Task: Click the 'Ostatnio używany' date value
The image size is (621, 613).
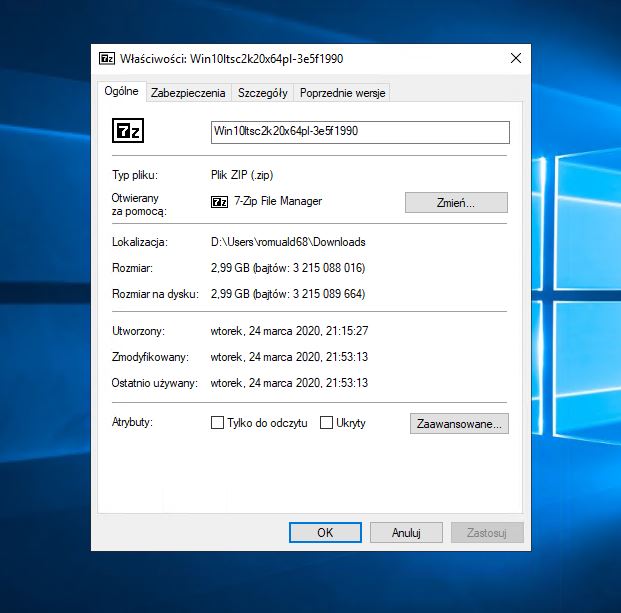Action: coord(289,383)
